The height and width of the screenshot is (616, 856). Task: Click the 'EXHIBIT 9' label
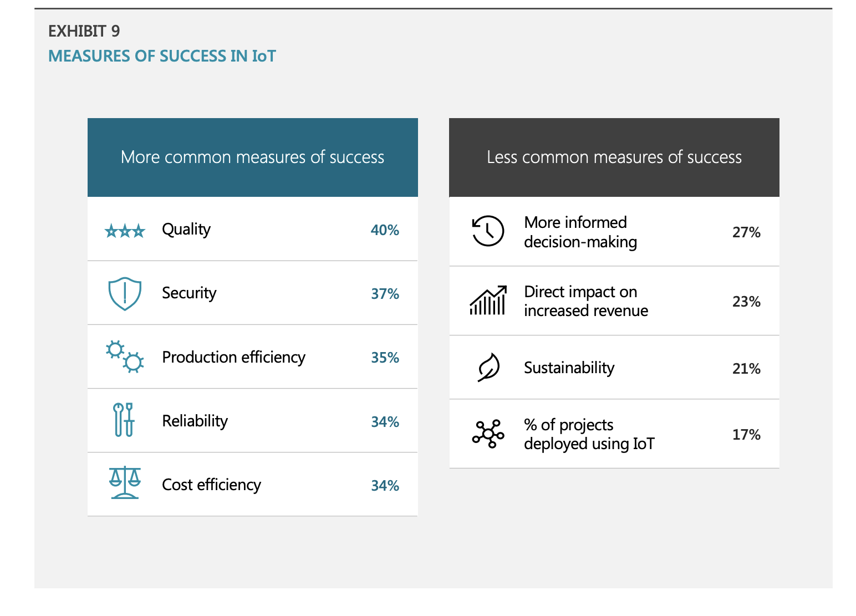(84, 31)
